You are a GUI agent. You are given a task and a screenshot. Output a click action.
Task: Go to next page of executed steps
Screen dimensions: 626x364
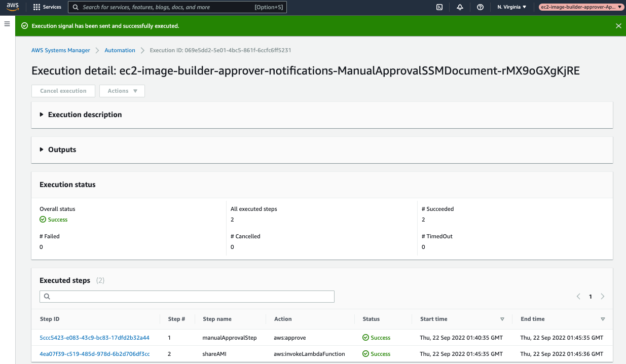603,297
